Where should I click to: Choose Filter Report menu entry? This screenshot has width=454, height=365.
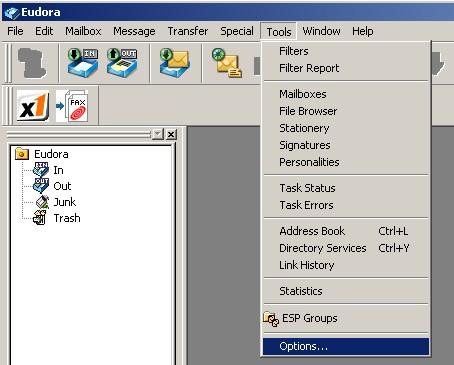(346, 68)
